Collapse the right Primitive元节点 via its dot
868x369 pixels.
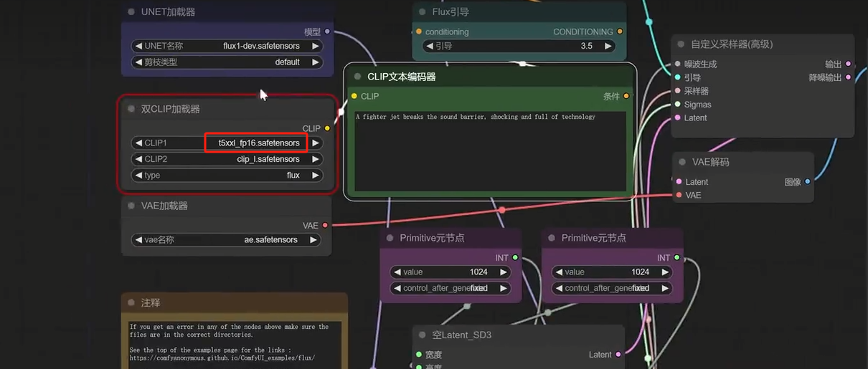click(552, 238)
